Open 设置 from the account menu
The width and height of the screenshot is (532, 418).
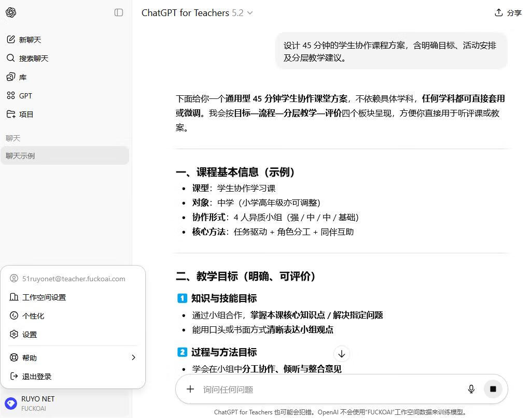coord(30,335)
